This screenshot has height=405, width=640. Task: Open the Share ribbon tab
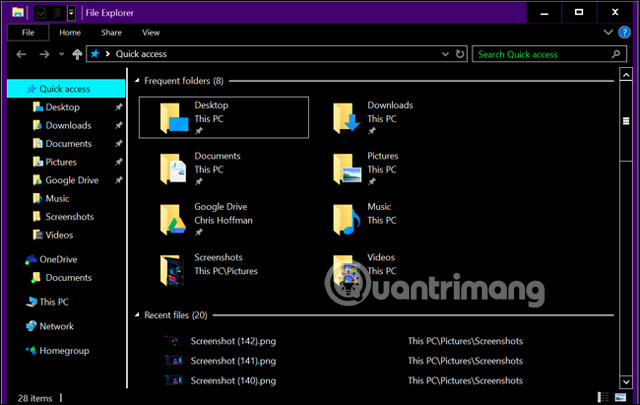click(x=111, y=32)
